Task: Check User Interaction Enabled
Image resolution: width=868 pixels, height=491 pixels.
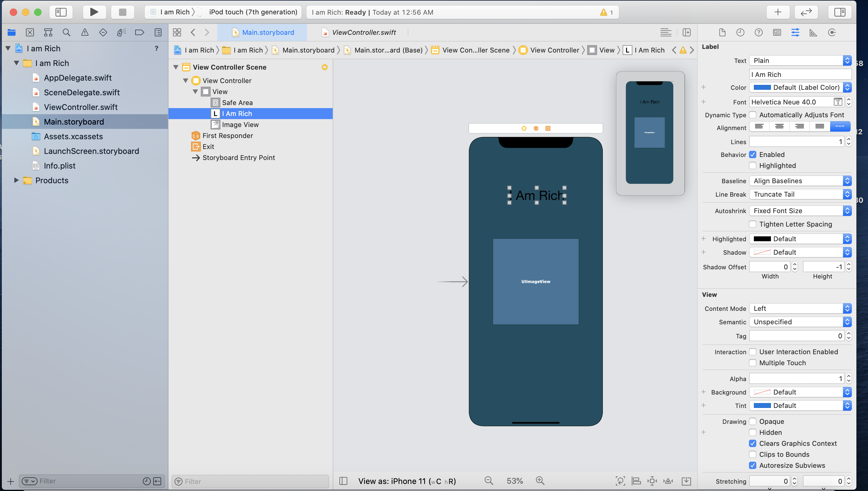Action: (753, 352)
